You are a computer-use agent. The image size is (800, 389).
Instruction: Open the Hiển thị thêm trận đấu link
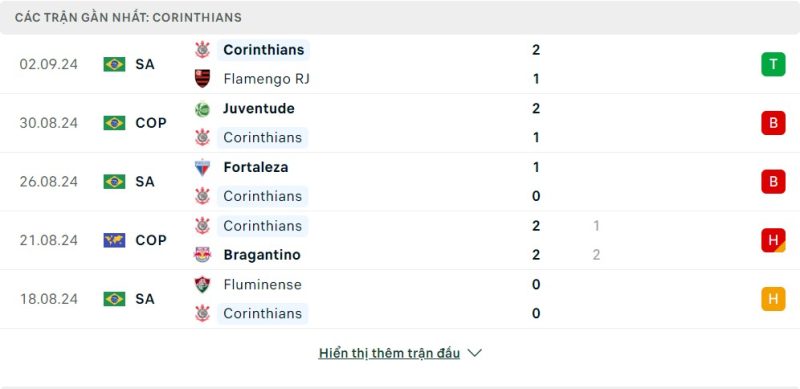[389, 353]
